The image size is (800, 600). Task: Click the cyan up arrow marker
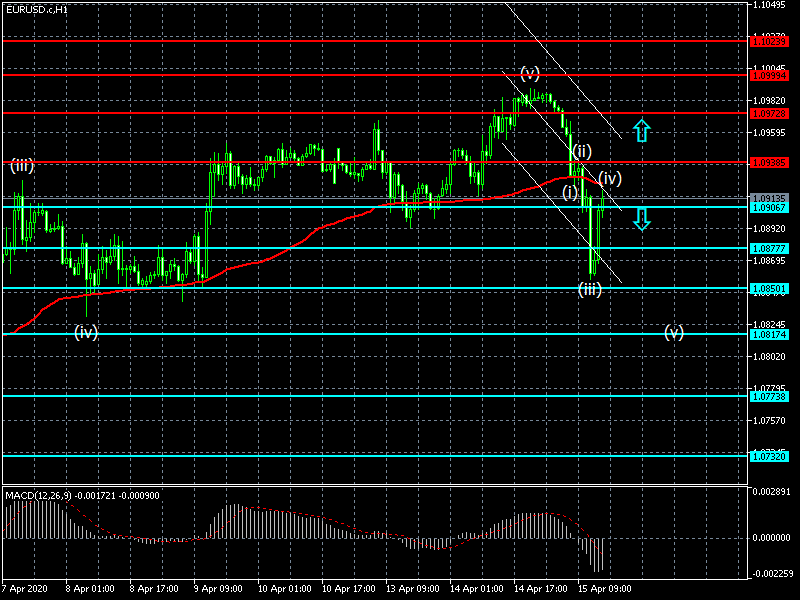pyautogui.click(x=642, y=129)
